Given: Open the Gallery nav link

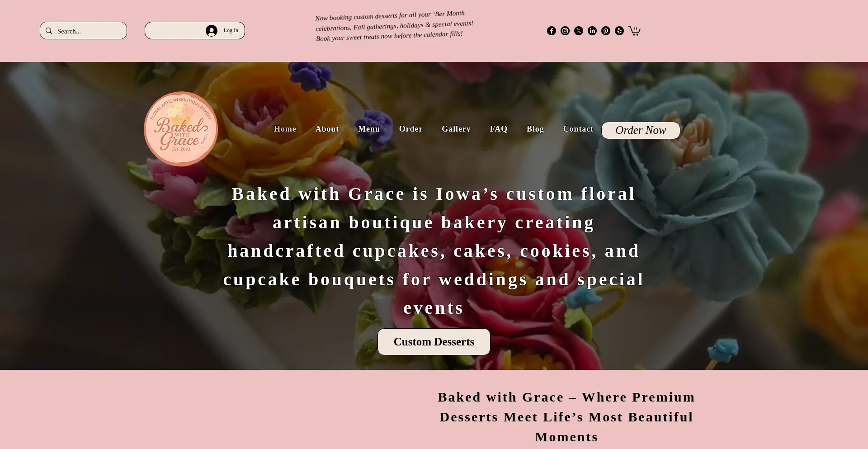Looking at the screenshot, I should click(456, 129).
